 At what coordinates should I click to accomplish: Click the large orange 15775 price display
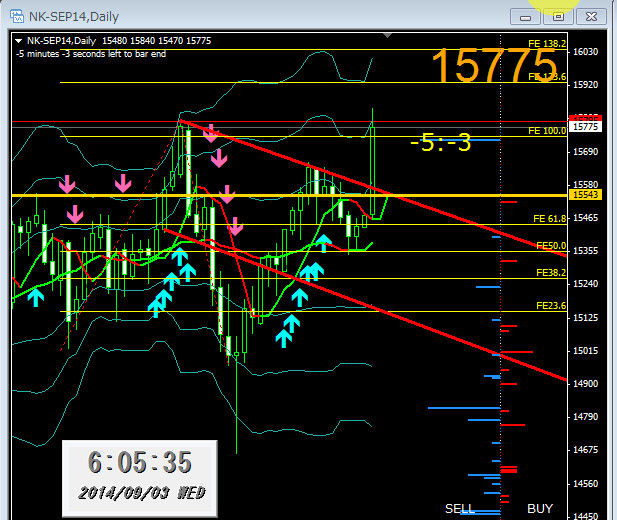[x=494, y=65]
